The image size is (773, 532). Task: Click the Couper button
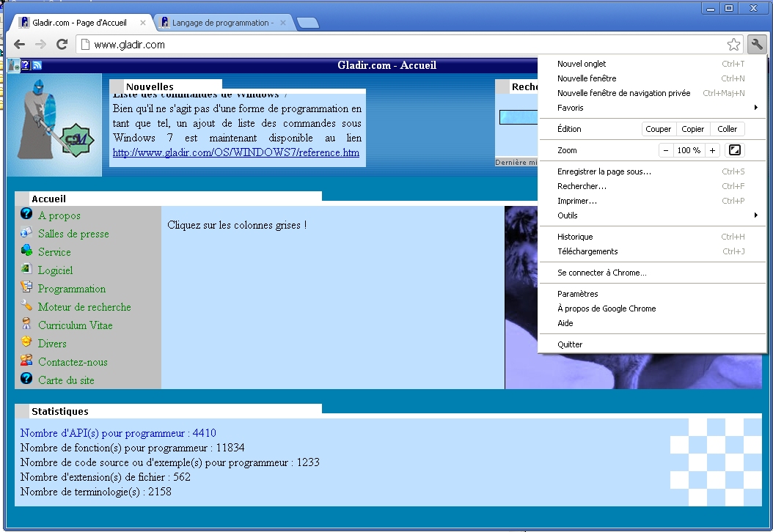point(658,129)
